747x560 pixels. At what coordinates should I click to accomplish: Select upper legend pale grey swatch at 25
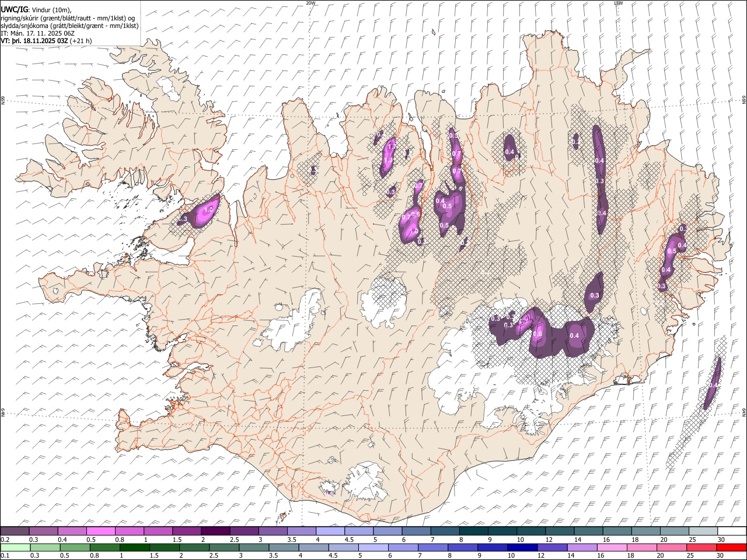point(703,531)
